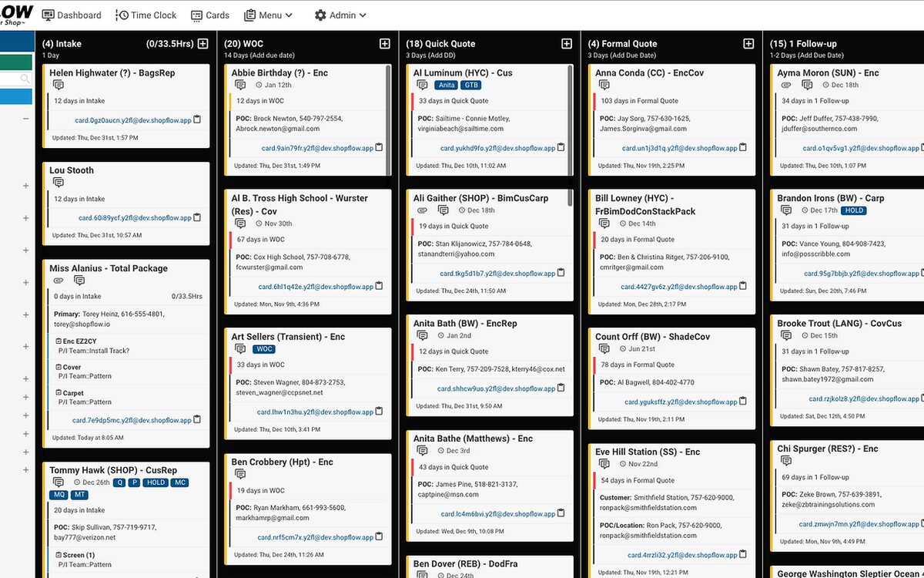Screen dimensions: 924x578
Task: Open comments on Chi Spurger card
Action: tap(785, 461)
